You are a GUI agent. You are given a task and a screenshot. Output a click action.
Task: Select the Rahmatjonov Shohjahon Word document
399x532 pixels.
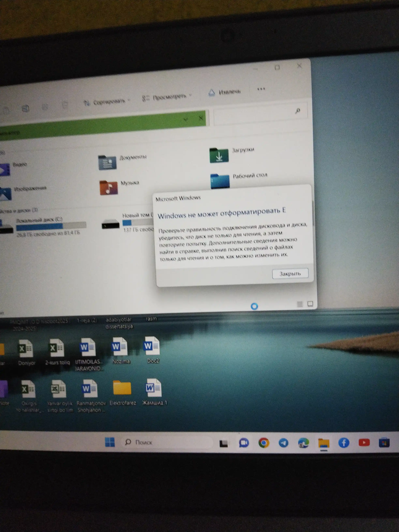click(91, 396)
